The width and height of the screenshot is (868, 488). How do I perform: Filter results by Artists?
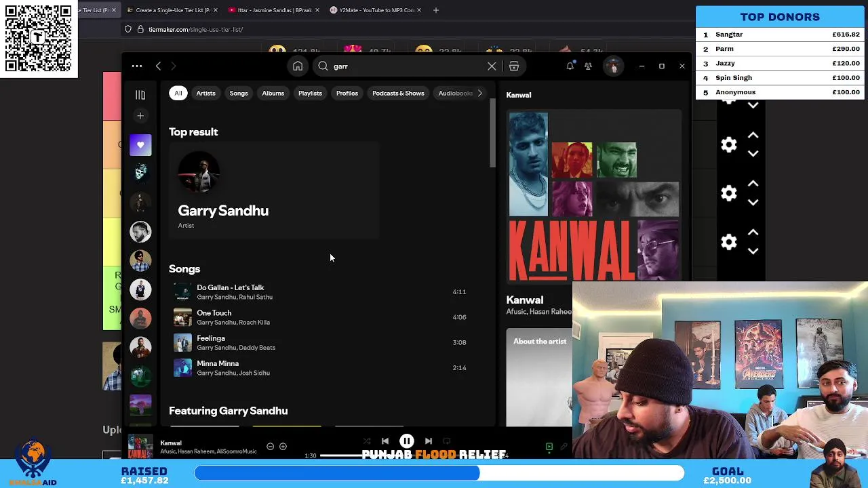[x=205, y=94]
